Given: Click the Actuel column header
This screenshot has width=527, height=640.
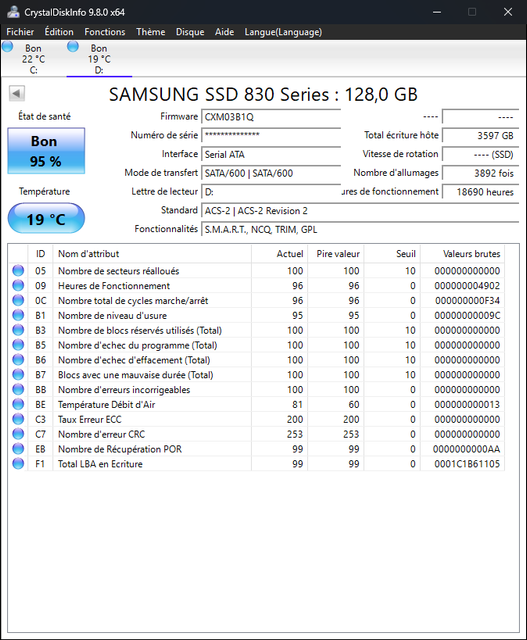Looking at the screenshot, I should (x=280, y=253).
